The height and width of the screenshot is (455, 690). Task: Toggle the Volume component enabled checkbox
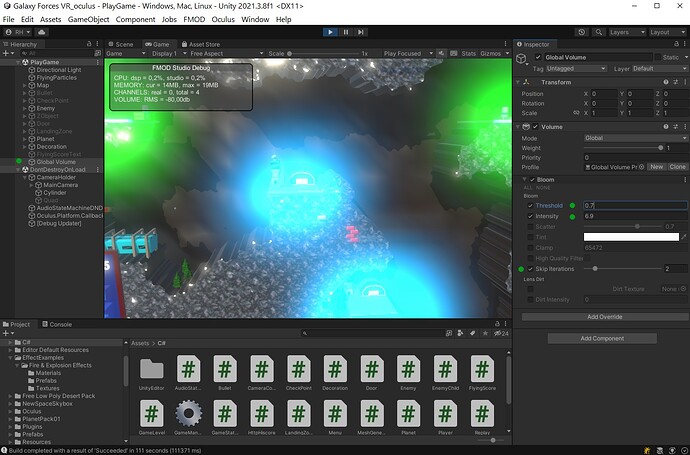click(x=535, y=127)
